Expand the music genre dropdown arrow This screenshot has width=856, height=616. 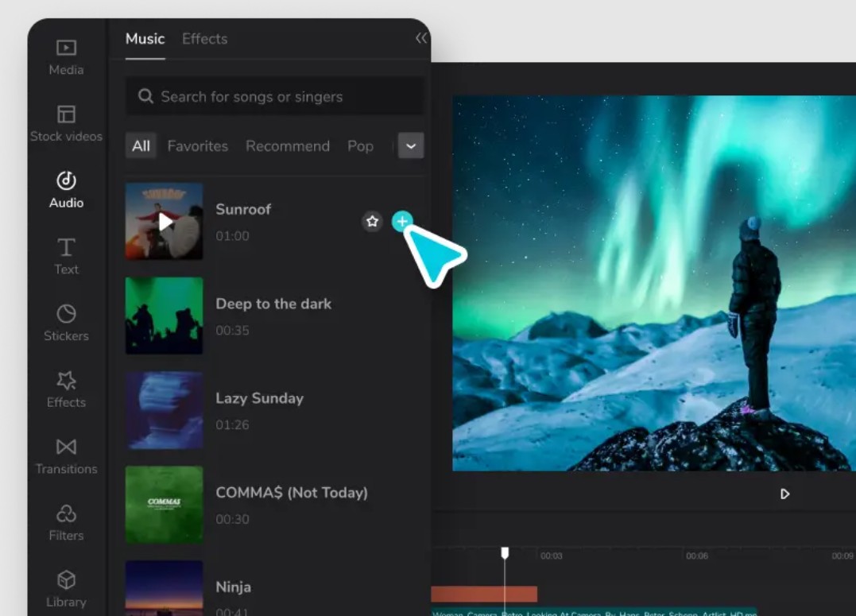point(411,146)
